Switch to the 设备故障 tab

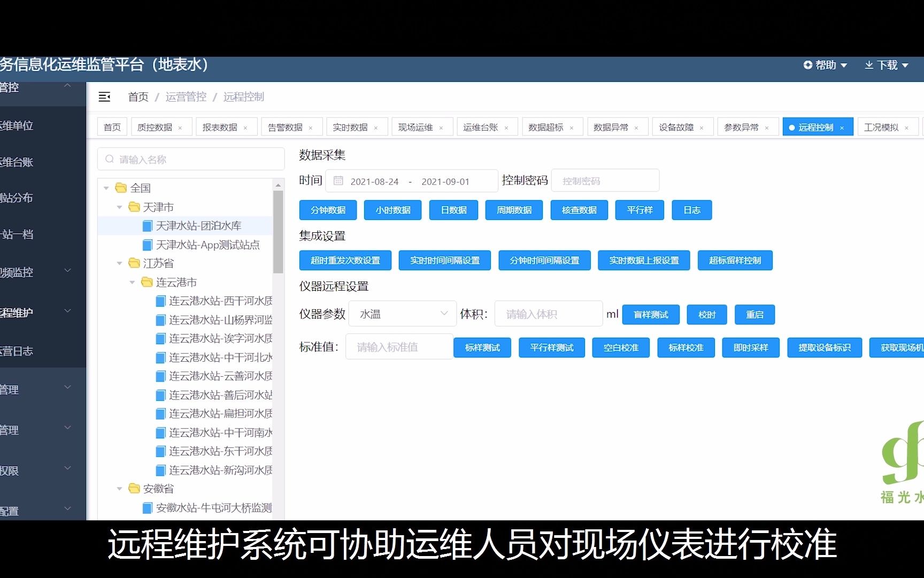coord(676,127)
